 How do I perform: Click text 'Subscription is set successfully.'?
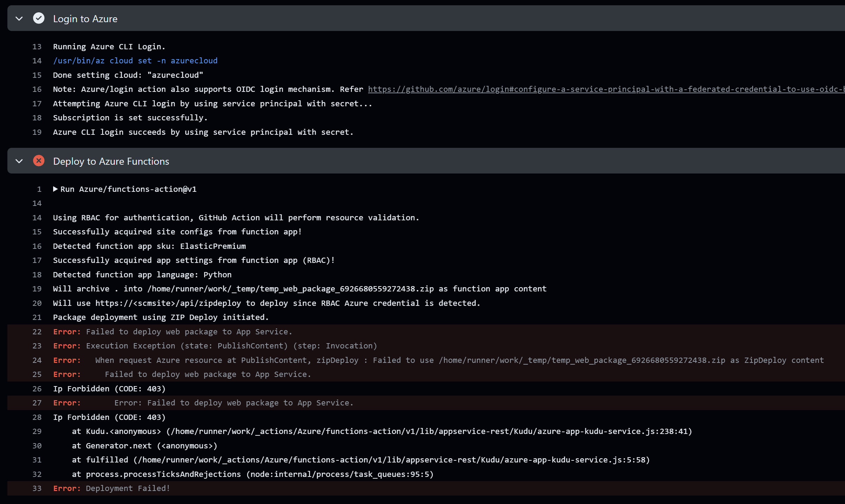click(x=130, y=118)
